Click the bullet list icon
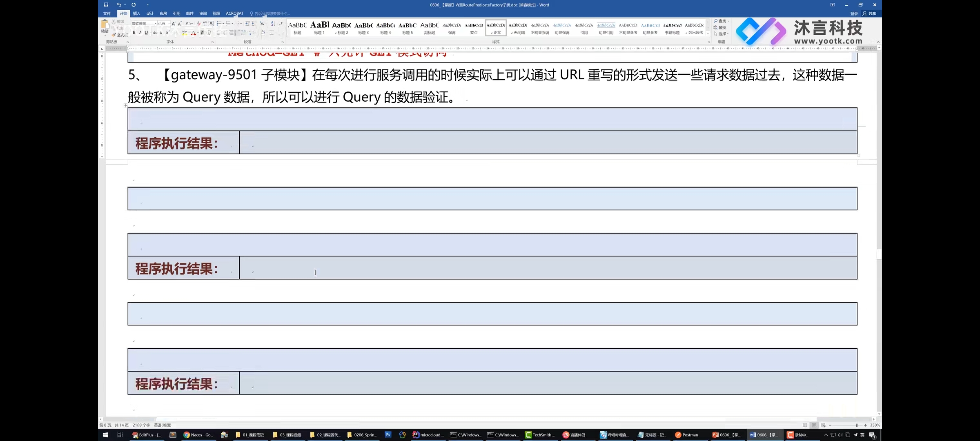The width and height of the screenshot is (980, 441). click(x=219, y=24)
